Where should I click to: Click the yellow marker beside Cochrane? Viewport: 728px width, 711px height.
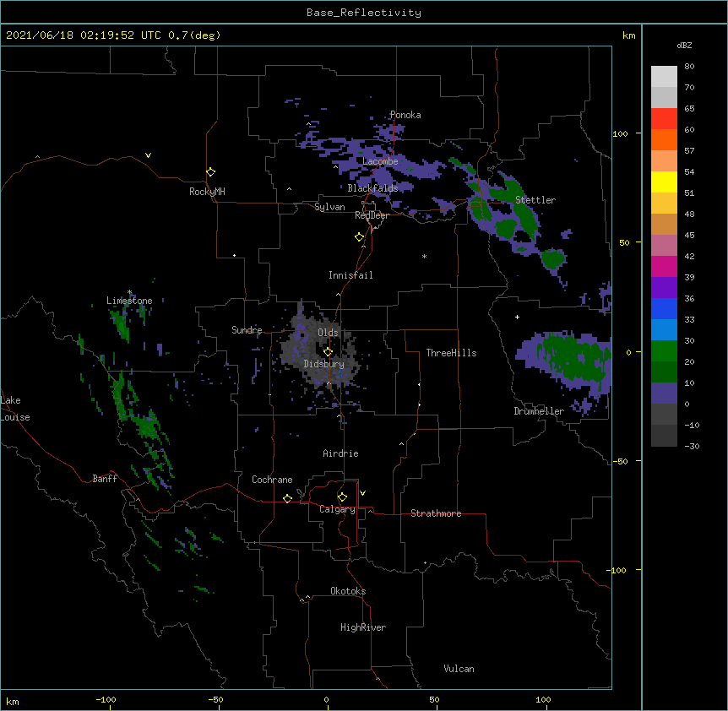[x=287, y=498]
